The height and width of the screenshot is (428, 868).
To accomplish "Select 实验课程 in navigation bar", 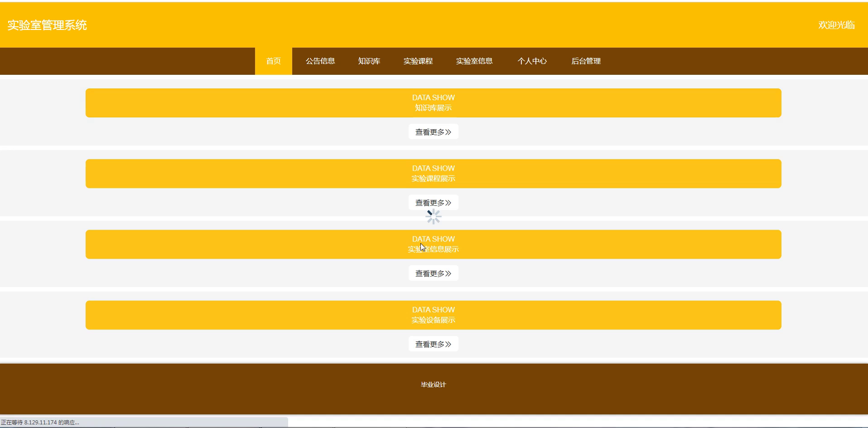I will 418,61.
